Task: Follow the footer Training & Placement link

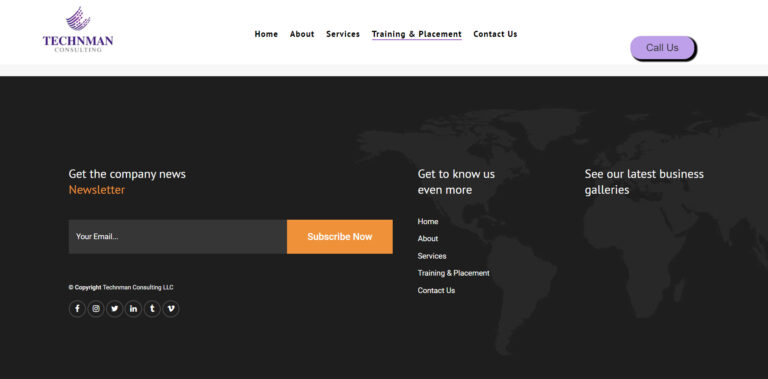Action: 453,273
